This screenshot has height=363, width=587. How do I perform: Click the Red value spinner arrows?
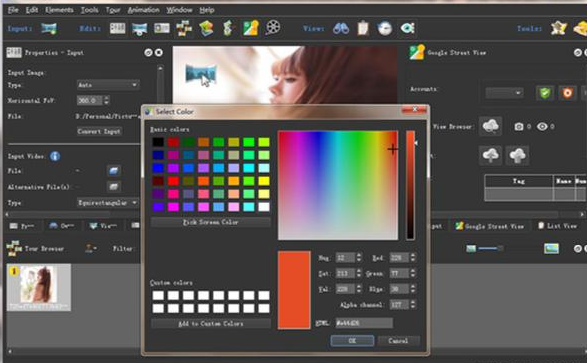tap(413, 257)
